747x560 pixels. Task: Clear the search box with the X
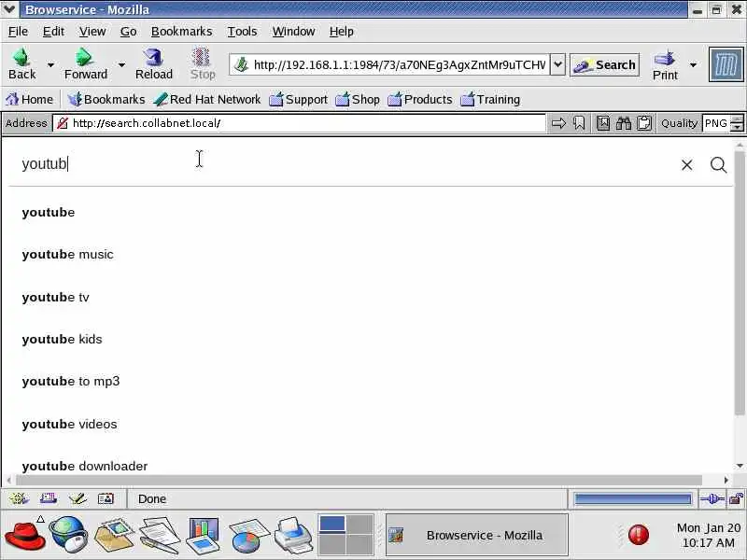[686, 165]
